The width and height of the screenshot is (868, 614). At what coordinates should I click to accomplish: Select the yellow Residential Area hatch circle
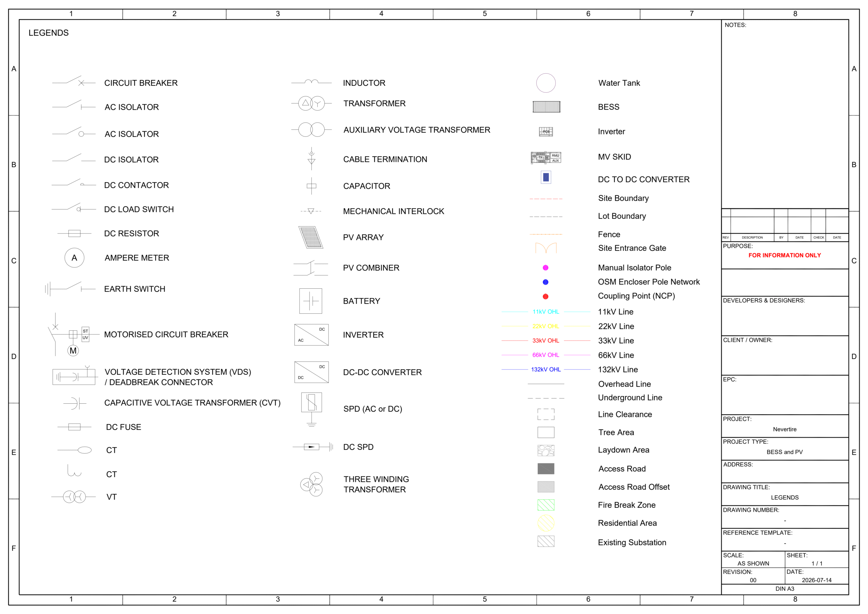tap(546, 523)
